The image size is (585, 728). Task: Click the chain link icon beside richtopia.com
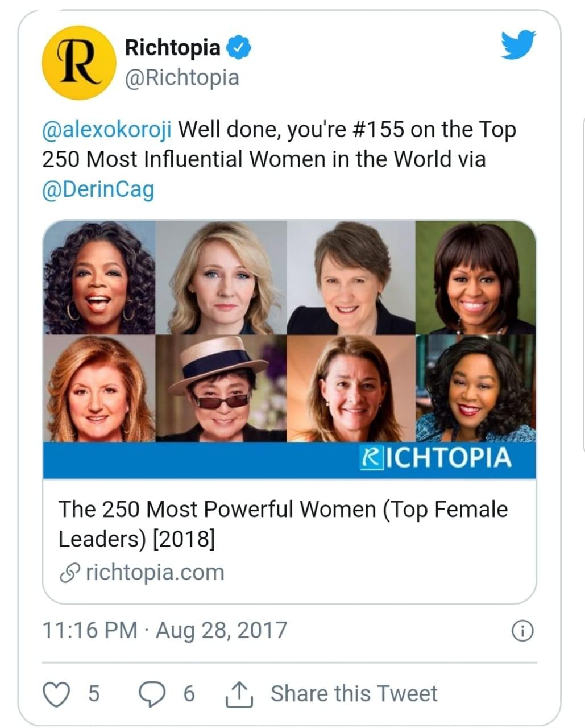(69, 573)
